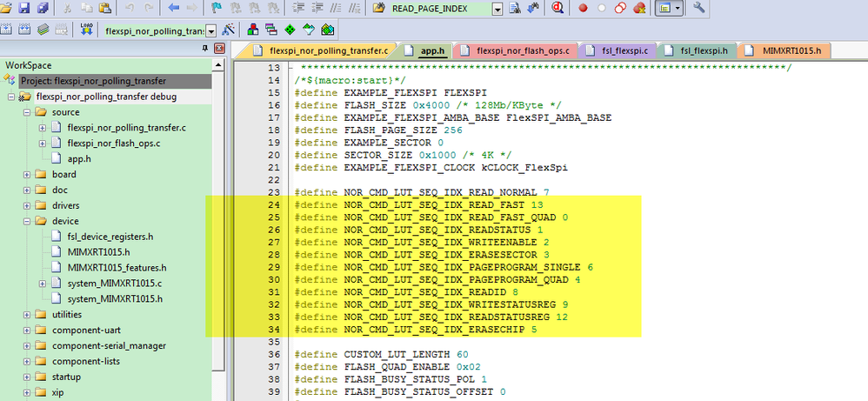Paste from clipboard icon
Screen dimensions: 868x401
[104, 8]
